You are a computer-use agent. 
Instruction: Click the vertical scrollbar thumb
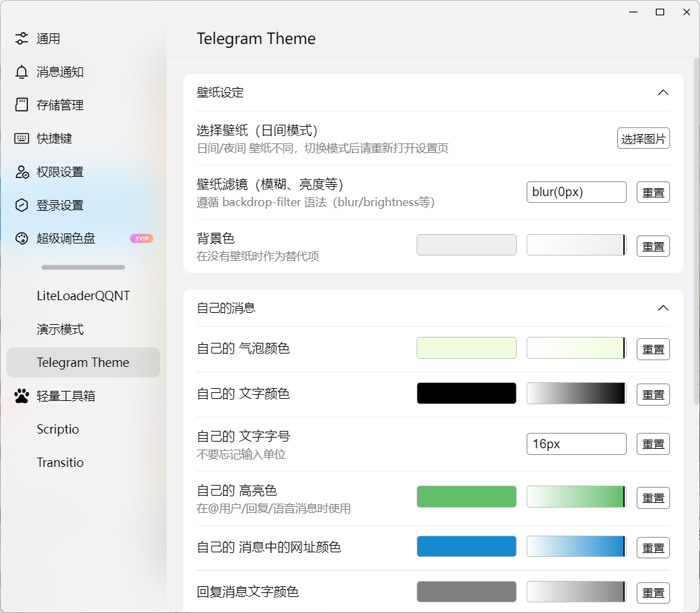coord(697,231)
